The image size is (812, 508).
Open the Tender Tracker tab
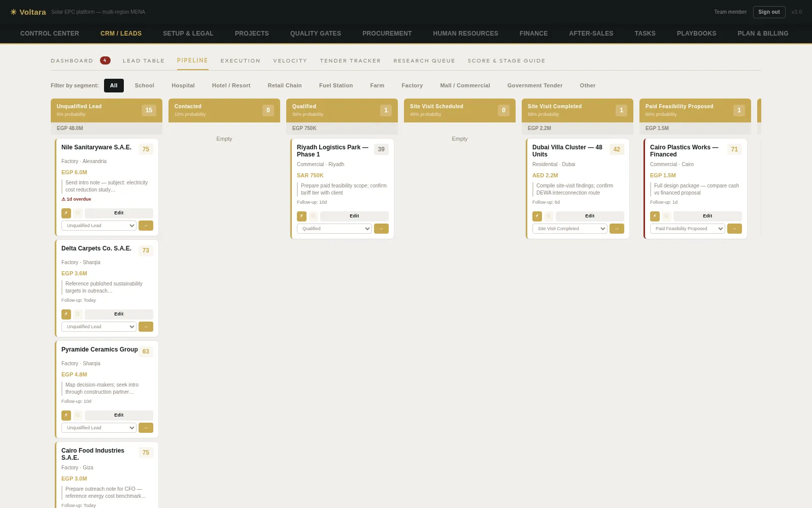(350, 61)
